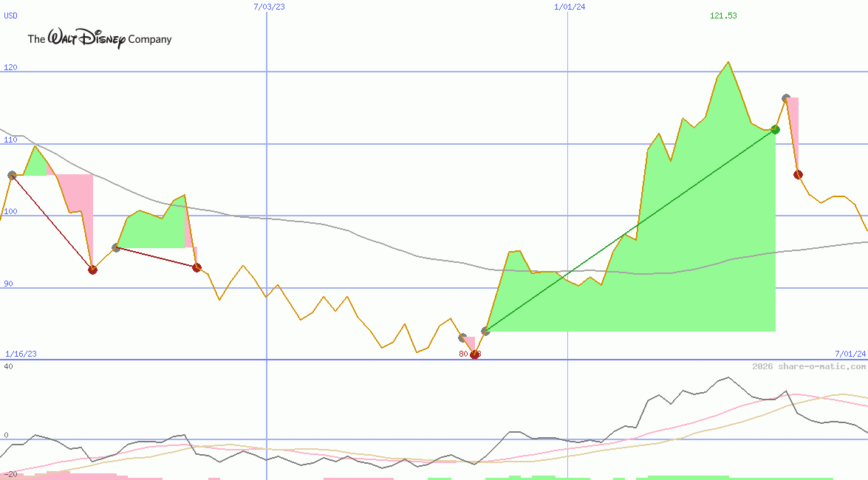Click the gray marker starting the green trend line
This screenshot has width=868, height=480.
(485, 331)
